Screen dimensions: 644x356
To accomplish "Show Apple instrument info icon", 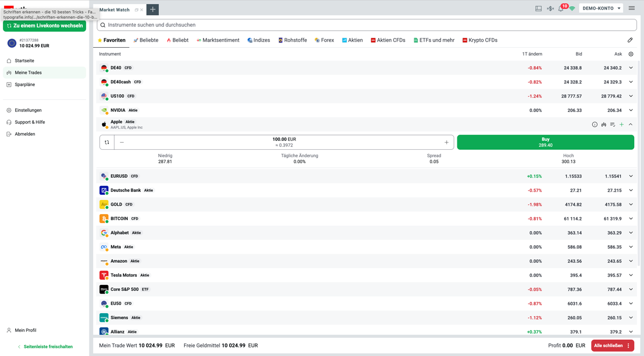I will coord(595,124).
